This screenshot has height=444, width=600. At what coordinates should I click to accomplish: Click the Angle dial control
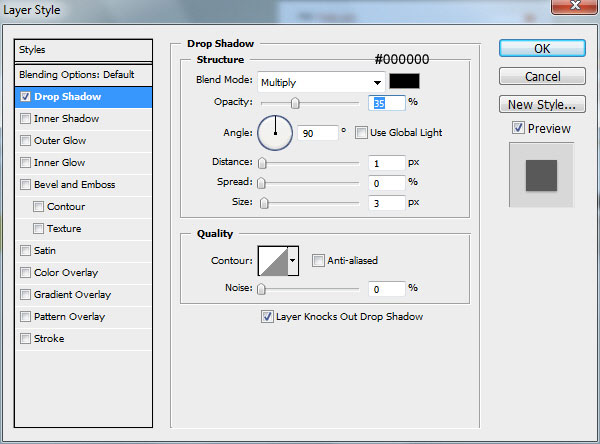tap(275, 133)
